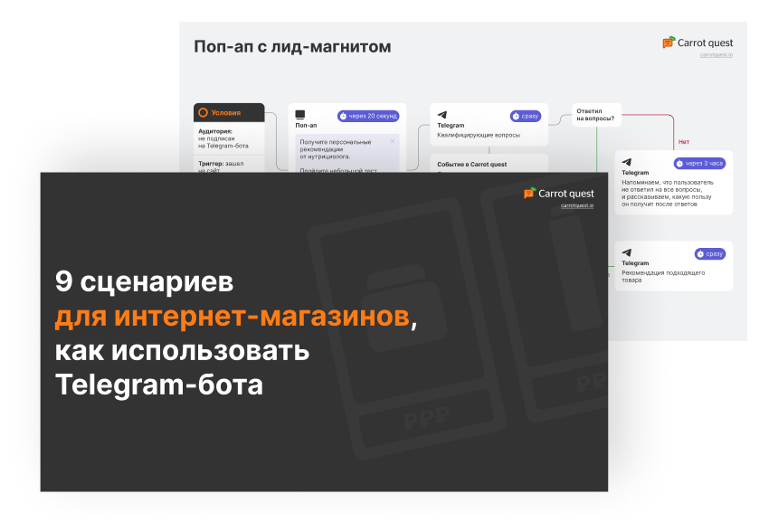Viewport: 769px width, 532px height.
Task: Click the Carrot quest logo on the dark slide
Action: coord(558,194)
